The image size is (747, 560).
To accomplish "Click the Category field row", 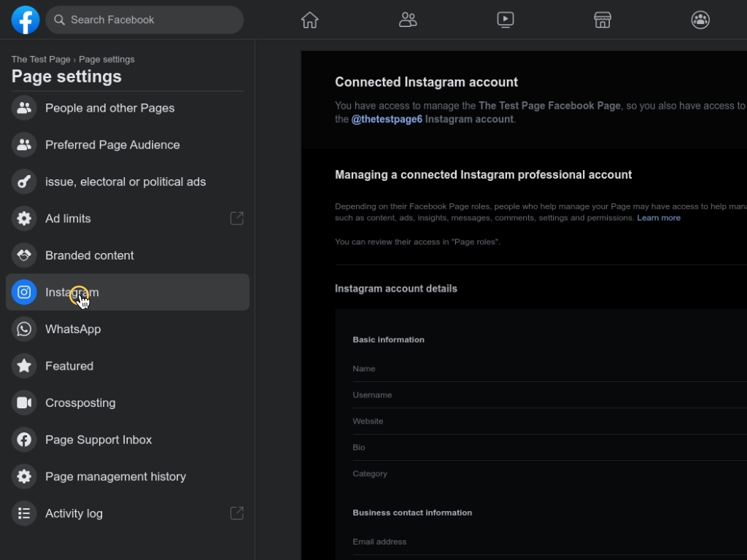I will (x=550, y=474).
